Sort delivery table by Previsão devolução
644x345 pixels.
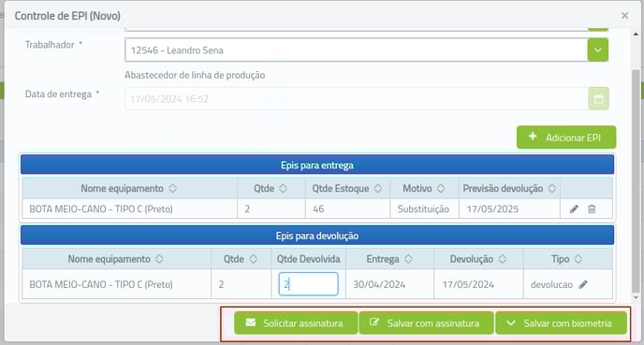click(552, 188)
